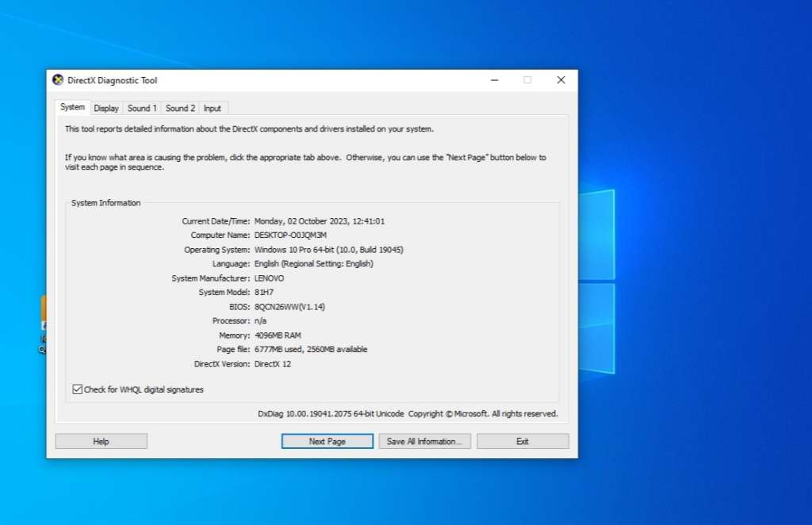This screenshot has width=812, height=525.
Task: Open the Sound 2 tab
Action: 179,108
